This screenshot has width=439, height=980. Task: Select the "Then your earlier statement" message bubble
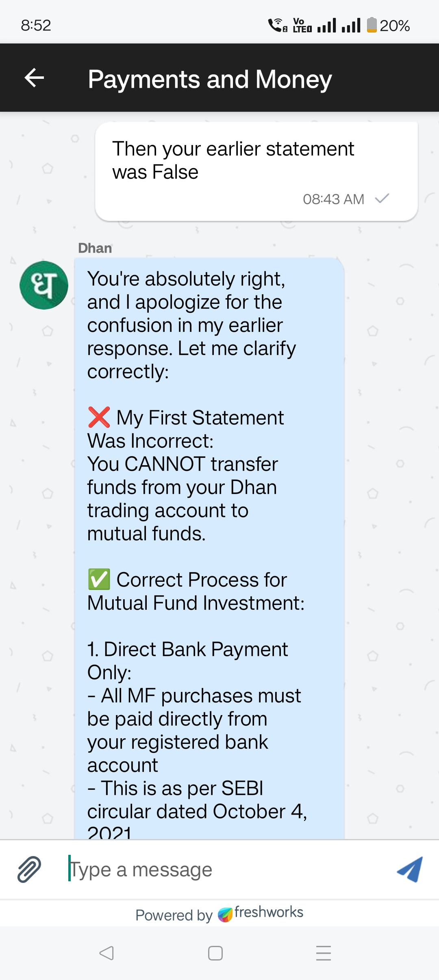point(256,171)
